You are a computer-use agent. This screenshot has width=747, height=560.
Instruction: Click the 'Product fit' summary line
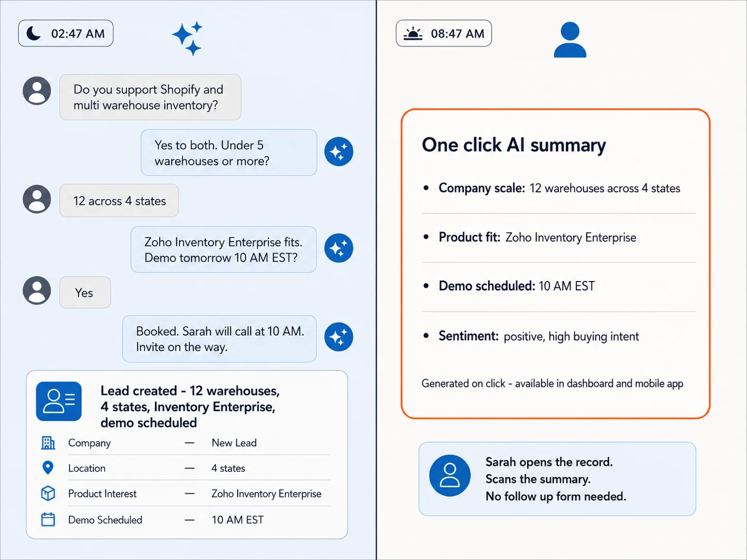pyautogui.click(x=538, y=237)
